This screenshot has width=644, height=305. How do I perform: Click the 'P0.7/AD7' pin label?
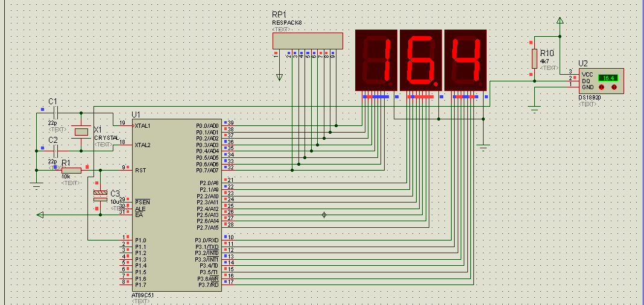(x=207, y=170)
